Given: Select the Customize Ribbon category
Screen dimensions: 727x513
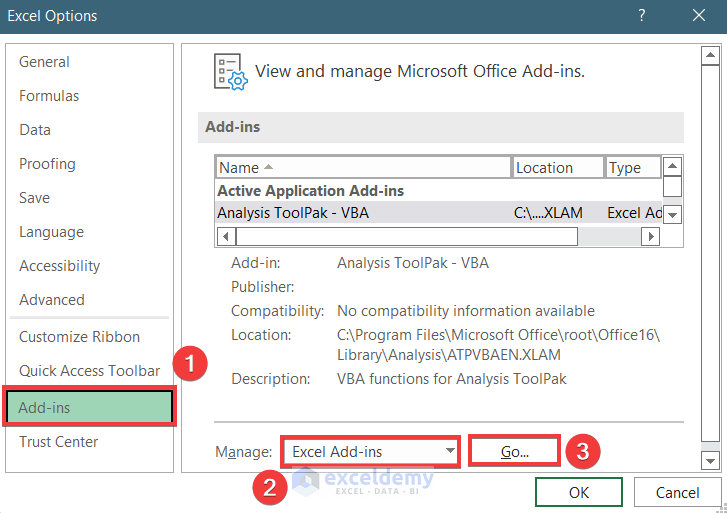Looking at the screenshot, I should (79, 337).
